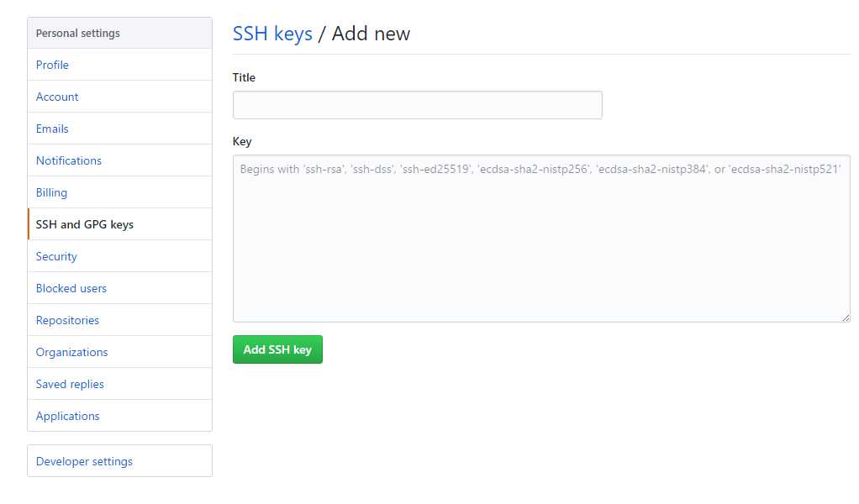Select Notifications in sidebar
The width and height of the screenshot is (859, 504).
[119, 160]
